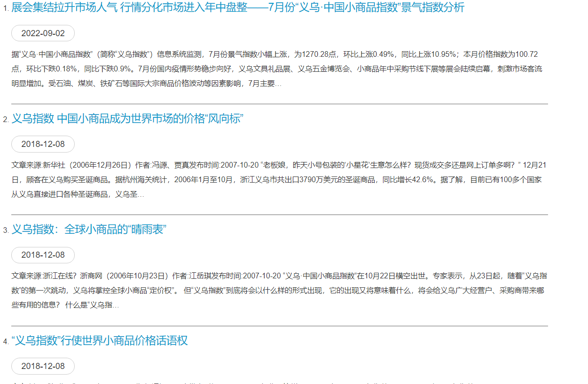Click the 2018-12-08 badge under the 风向标 article
Screen dimensions: 588x384
click(43, 144)
